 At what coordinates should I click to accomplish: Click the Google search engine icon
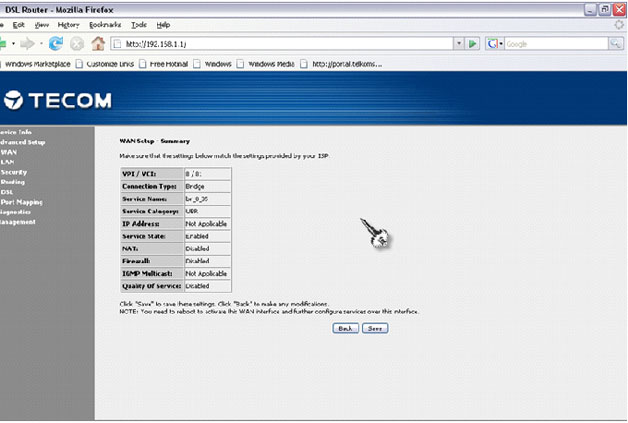pos(494,44)
